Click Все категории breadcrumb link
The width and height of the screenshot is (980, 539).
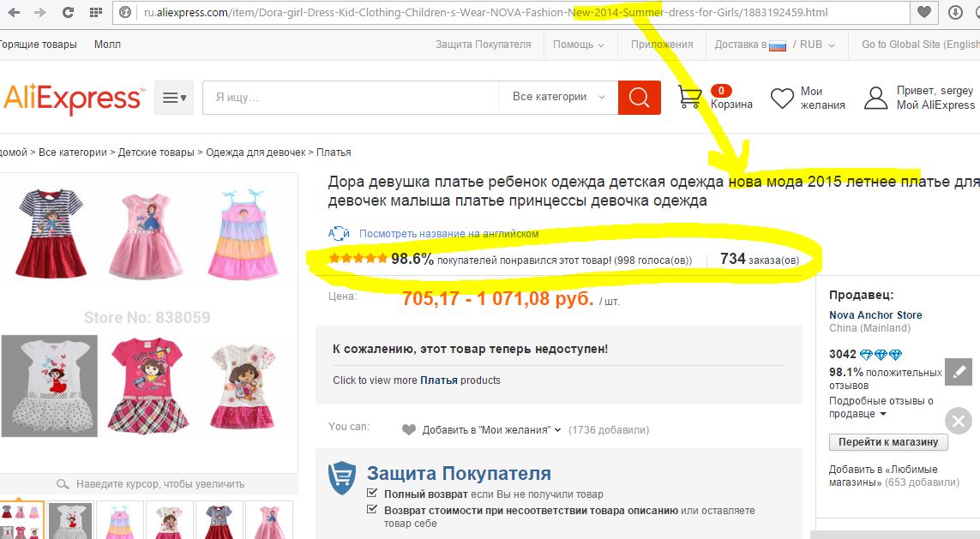(73, 153)
